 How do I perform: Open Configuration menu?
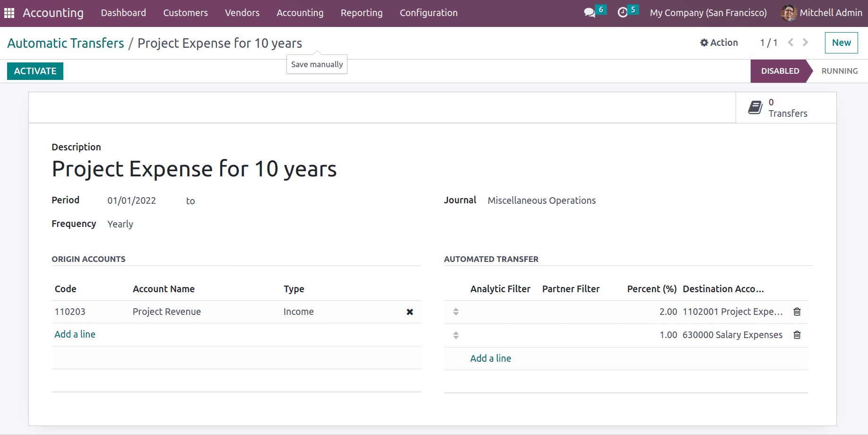coord(429,13)
